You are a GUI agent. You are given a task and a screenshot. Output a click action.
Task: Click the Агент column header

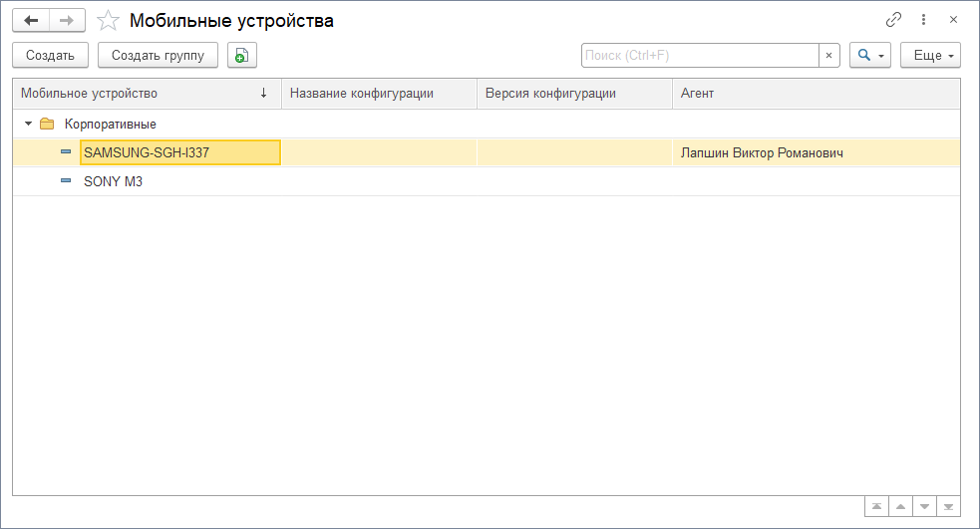(x=816, y=94)
